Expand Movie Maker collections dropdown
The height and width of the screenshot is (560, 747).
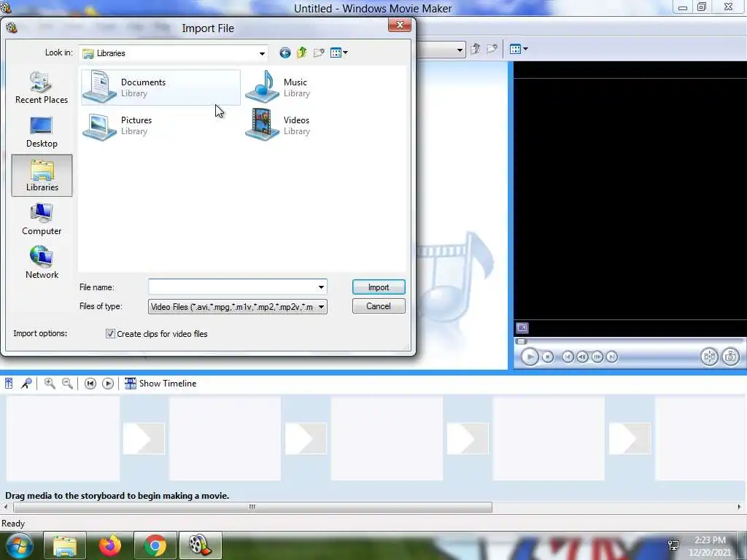click(460, 49)
